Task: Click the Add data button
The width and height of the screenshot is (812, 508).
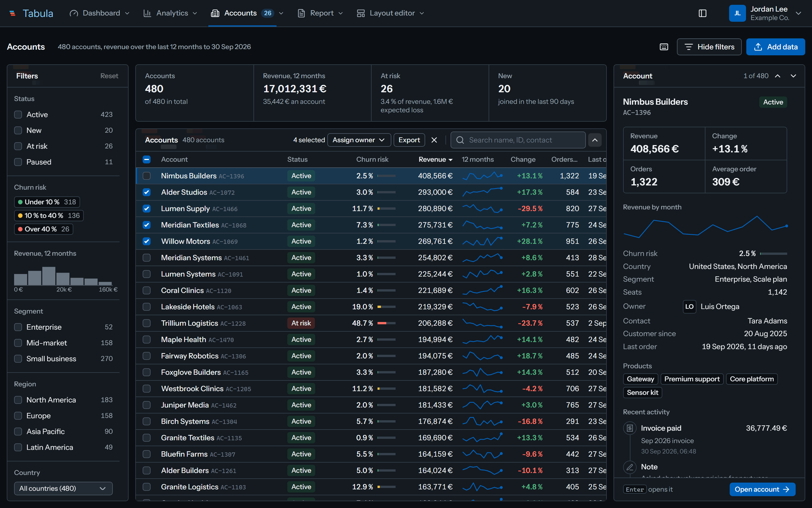Action: (775, 47)
